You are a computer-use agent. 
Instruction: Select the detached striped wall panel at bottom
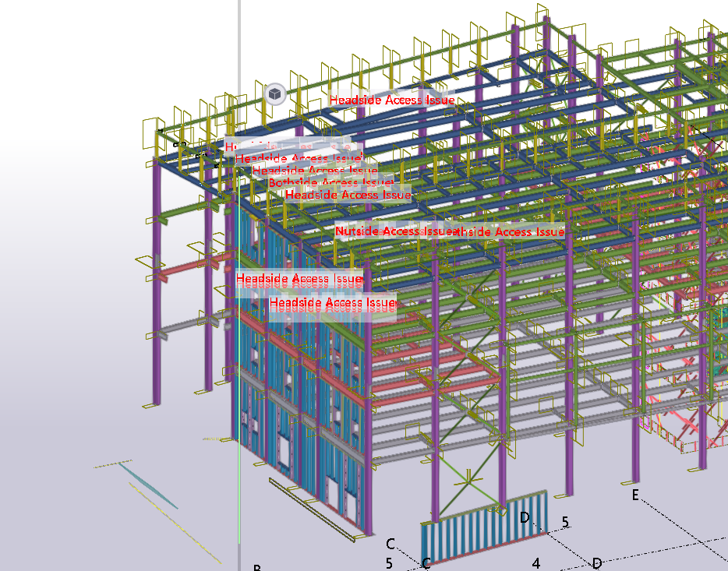[483, 526]
